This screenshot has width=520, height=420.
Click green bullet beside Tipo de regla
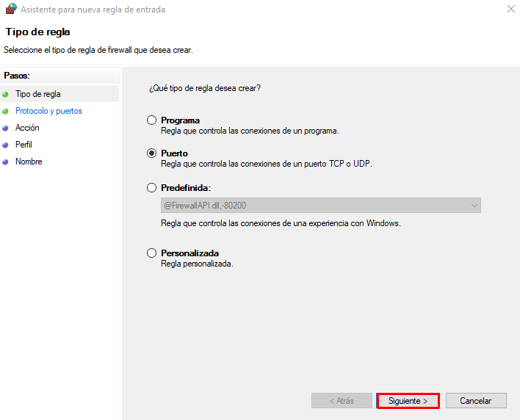[x=6, y=94]
